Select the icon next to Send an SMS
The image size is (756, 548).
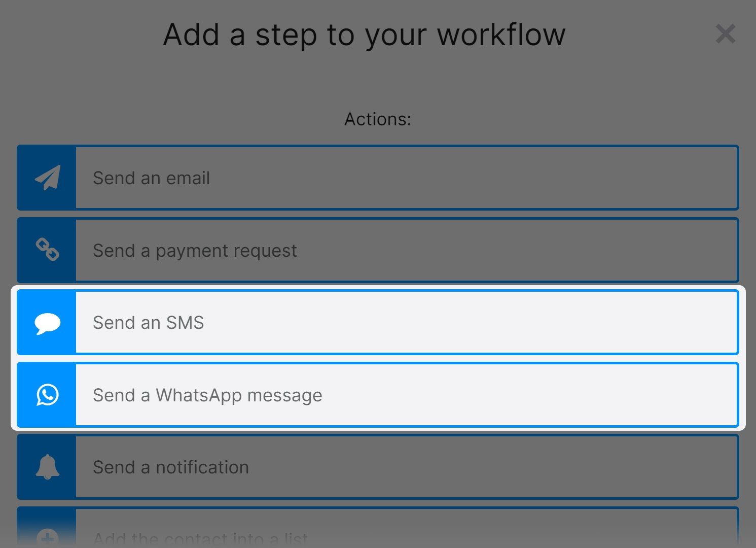point(47,322)
